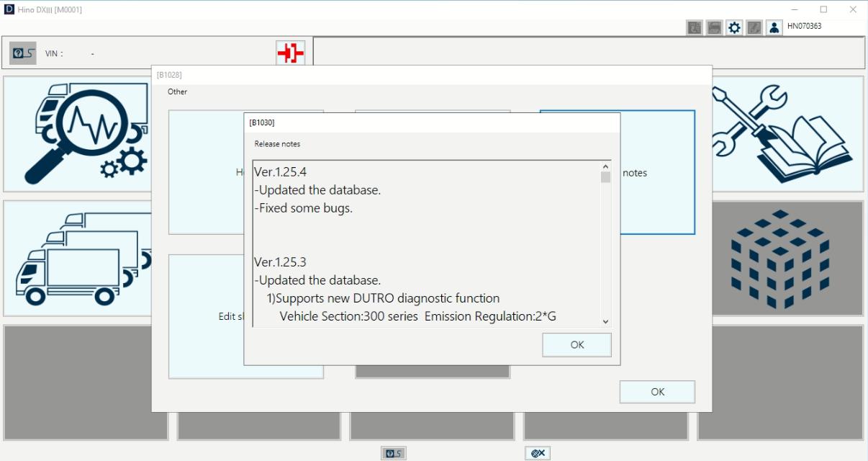Click scroll-up arrow of release notes list
This screenshot has height=461, width=868.
point(605,166)
